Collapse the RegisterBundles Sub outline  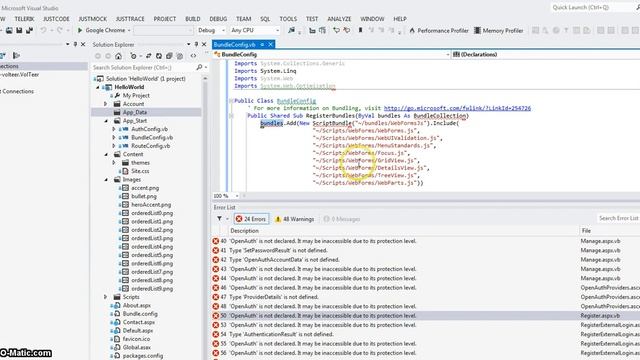231,116
